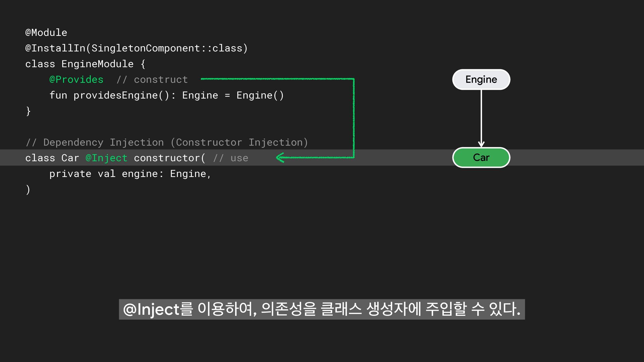
Task: Click the providesEngine function name
Action: point(115,95)
